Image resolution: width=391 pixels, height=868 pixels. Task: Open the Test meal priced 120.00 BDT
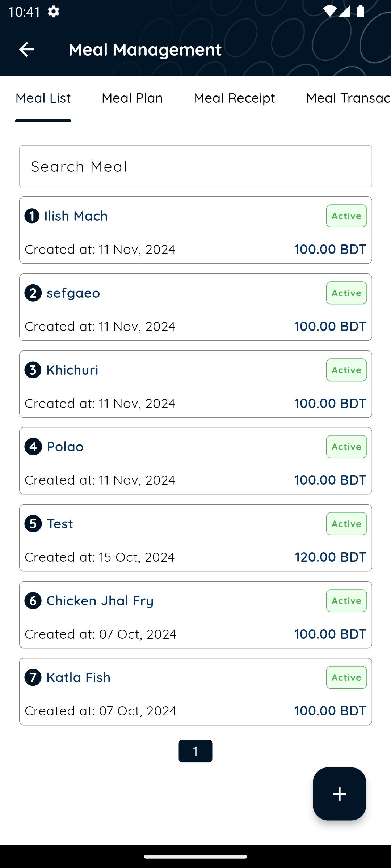[195, 538]
